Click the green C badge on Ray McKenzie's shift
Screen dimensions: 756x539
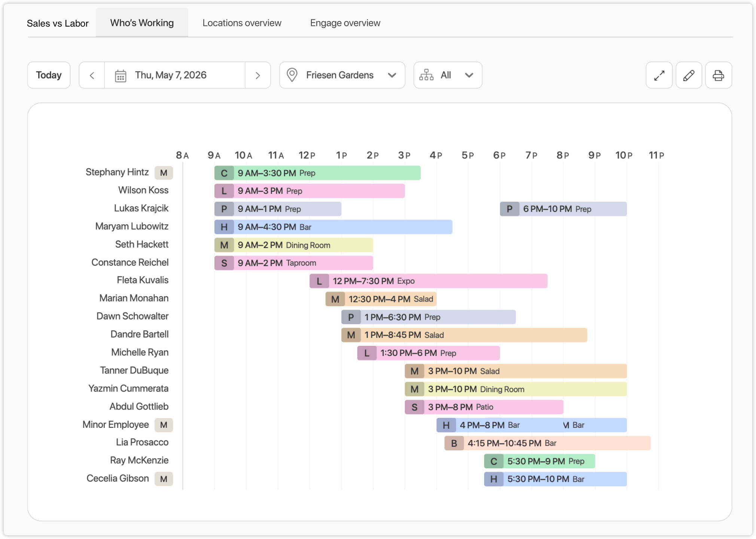494,461
